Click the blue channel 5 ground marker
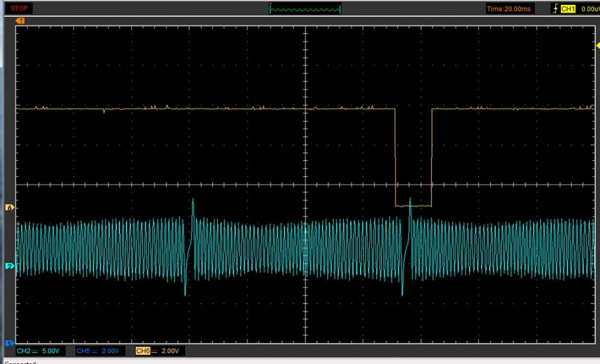The width and height of the screenshot is (600, 364). [x=9, y=343]
